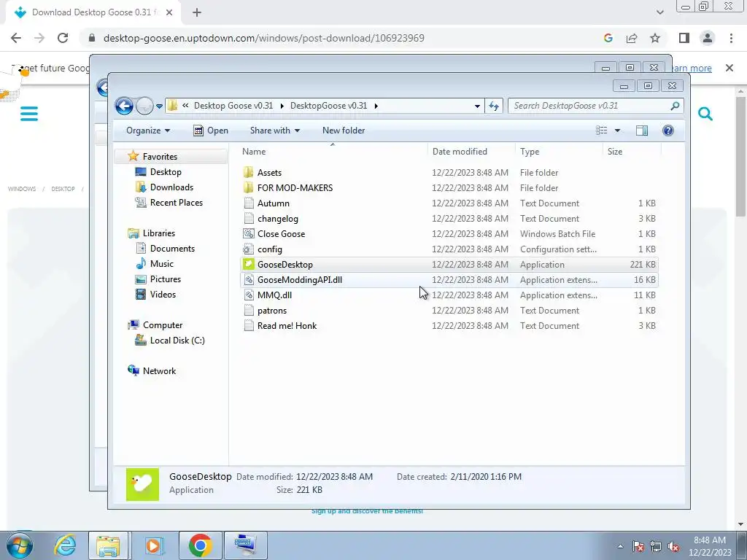Open the Chrome three-dot menu

coord(731,38)
